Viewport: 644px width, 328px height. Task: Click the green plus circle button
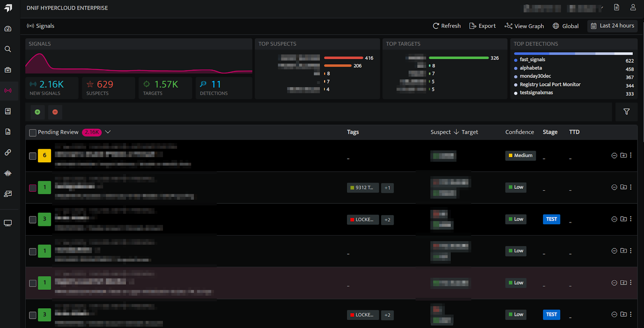pos(37,112)
